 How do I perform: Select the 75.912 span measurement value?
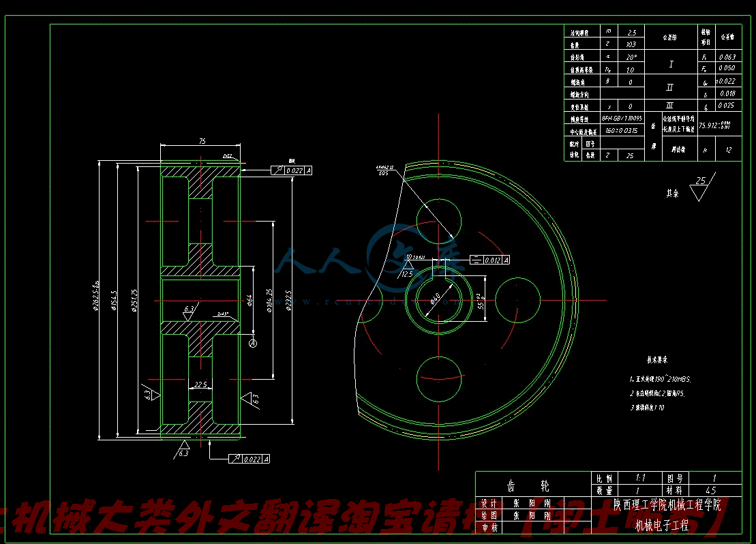(715, 125)
